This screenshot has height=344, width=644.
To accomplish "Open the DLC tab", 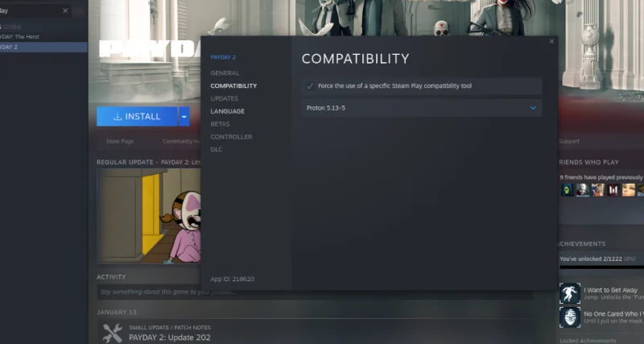I will tap(217, 149).
